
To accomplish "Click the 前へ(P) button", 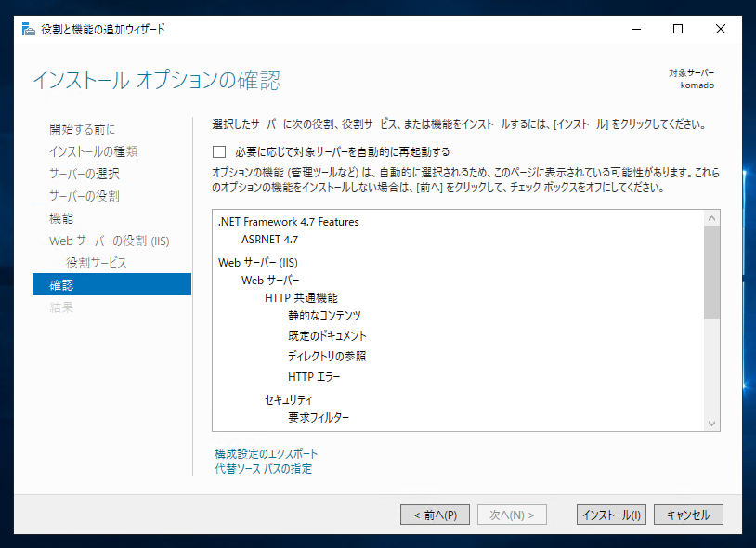I will (x=435, y=515).
